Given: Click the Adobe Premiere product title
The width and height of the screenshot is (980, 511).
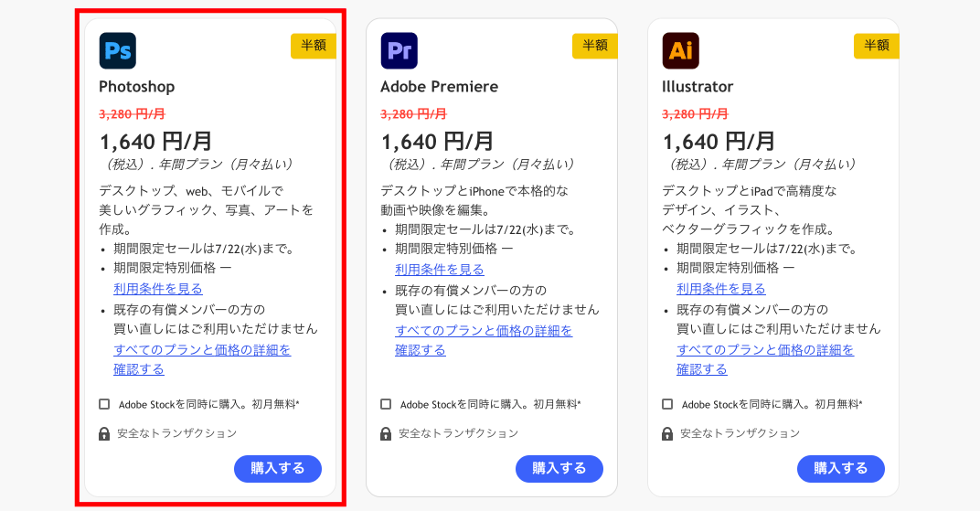Looking at the screenshot, I should 440,87.
